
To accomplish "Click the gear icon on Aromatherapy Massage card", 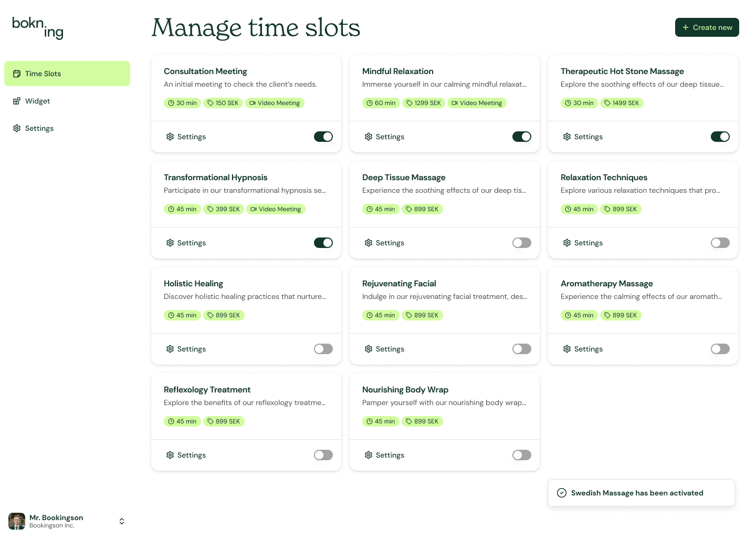I will click(x=567, y=349).
